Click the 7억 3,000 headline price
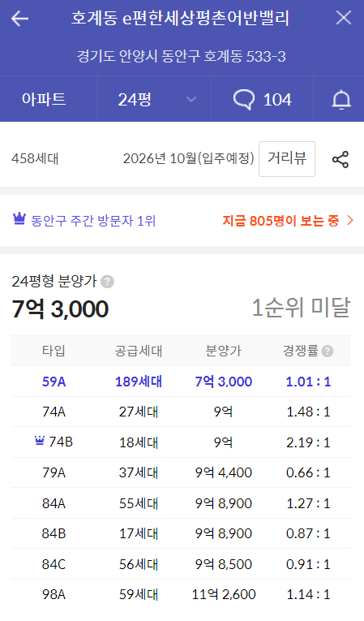Screen dimensions: 364x621 pos(60,309)
